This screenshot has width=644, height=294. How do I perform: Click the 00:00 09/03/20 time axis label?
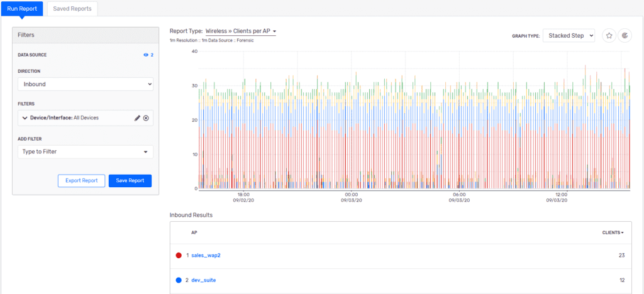click(x=352, y=197)
